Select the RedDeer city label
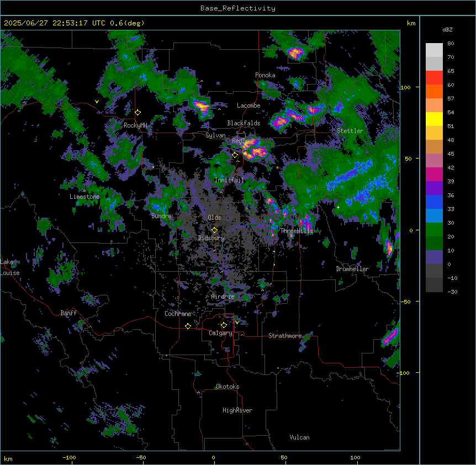 (x=243, y=141)
